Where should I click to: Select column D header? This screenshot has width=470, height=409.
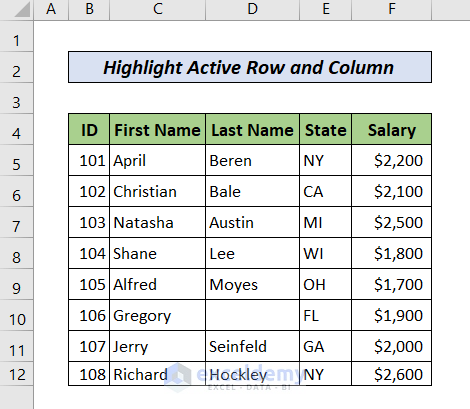[252, 9]
